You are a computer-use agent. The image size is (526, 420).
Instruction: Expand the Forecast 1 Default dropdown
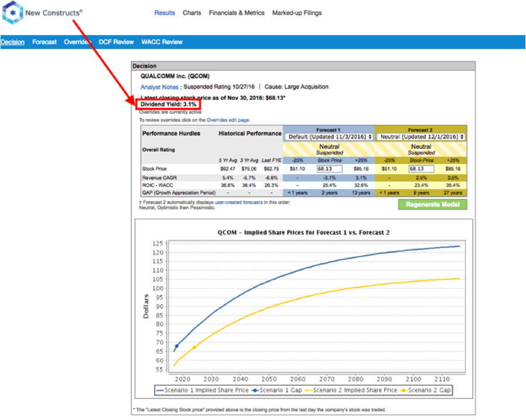(328, 136)
